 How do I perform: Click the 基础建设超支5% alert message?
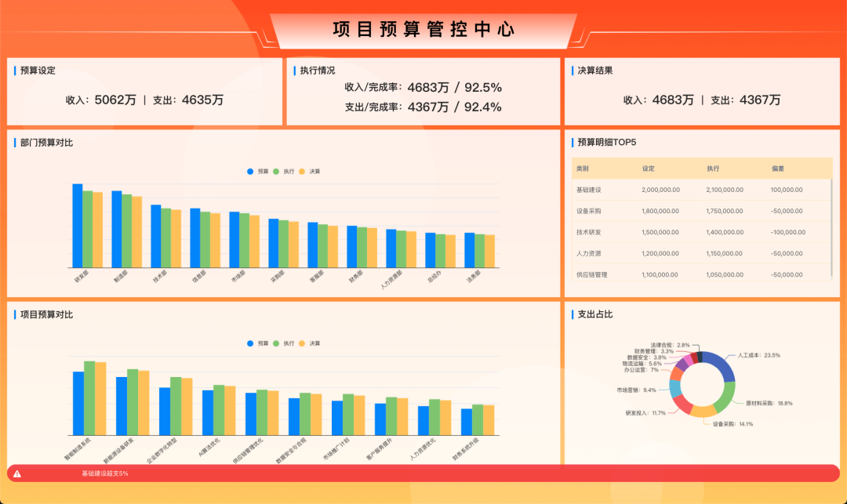(105, 473)
